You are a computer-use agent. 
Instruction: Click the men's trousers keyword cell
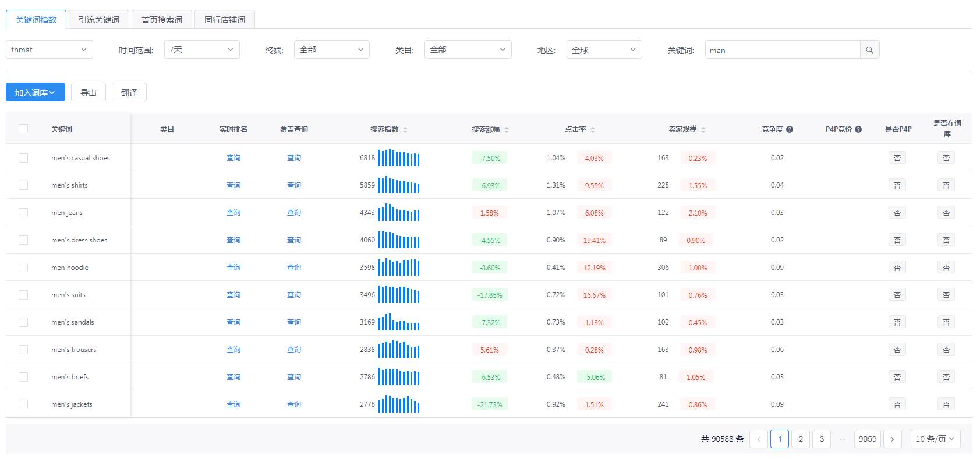[74, 350]
